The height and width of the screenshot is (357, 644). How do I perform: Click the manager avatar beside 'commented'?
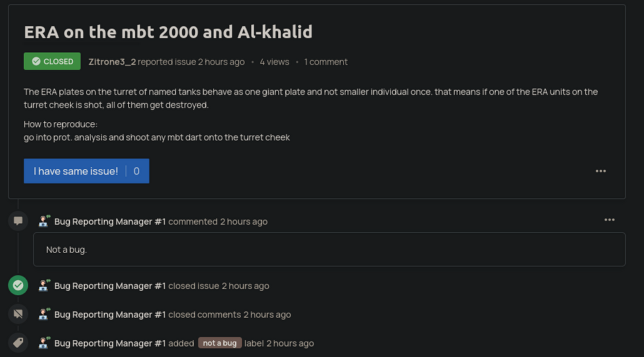(x=44, y=221)
